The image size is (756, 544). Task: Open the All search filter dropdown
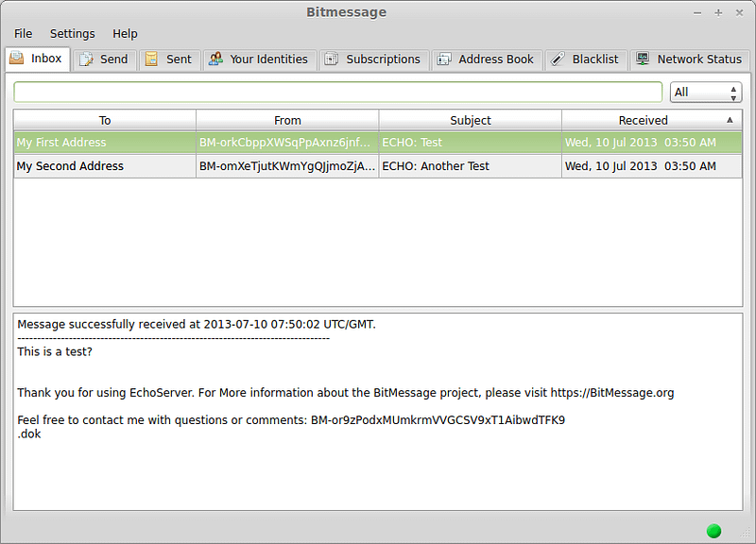[x=705, y=92]
